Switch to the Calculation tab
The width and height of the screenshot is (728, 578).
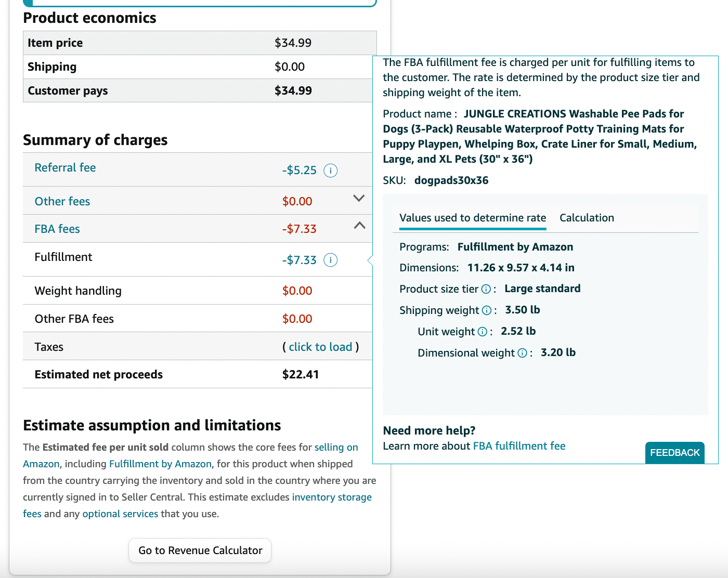tap(587, 218)
